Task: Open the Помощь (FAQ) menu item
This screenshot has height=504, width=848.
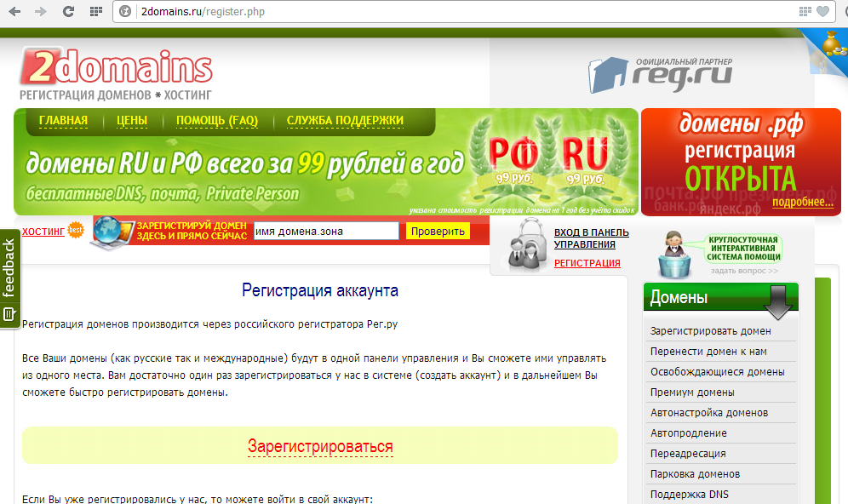Action: 217,121
